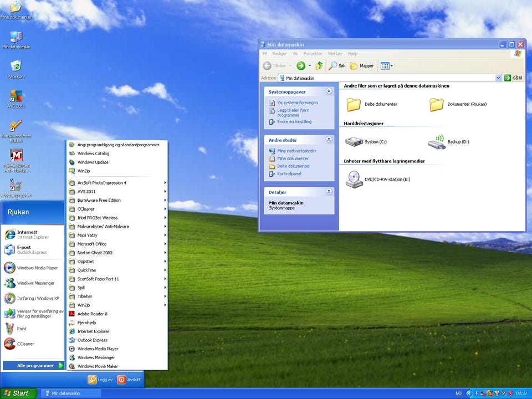Screen dimensions: 532x399
Task: Click the Vis systeminformasjon link
Action: point(297,103)
